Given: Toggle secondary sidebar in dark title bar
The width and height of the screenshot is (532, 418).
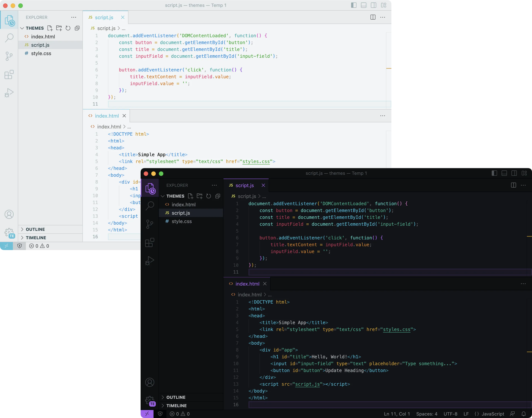Looking at the screenshot, I should [514, 173].
